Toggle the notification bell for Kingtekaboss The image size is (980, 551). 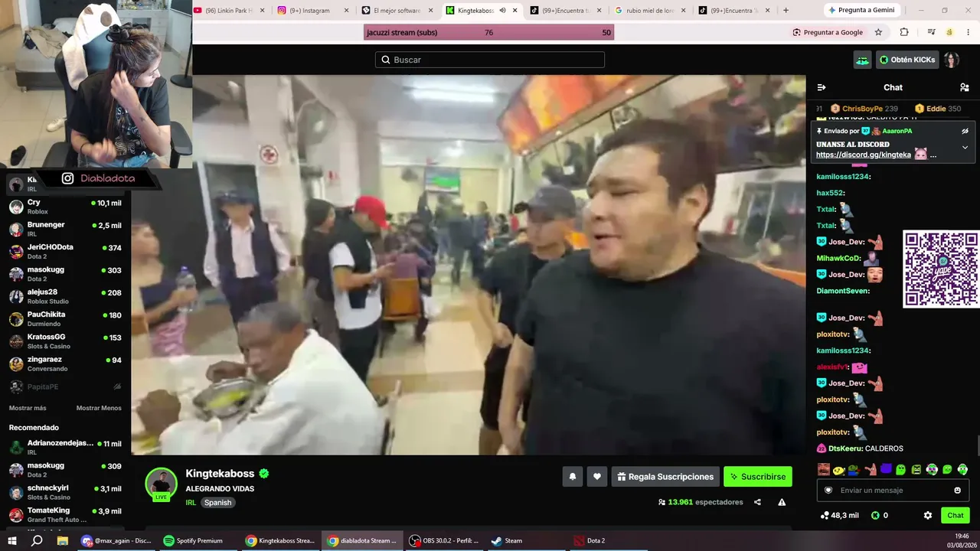pos(572,477)
